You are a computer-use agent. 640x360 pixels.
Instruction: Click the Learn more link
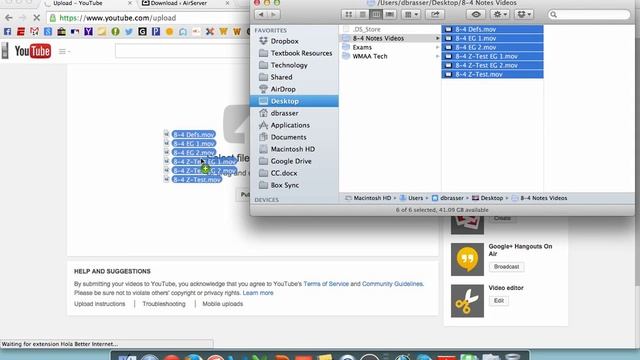click(x=258, y=293)
